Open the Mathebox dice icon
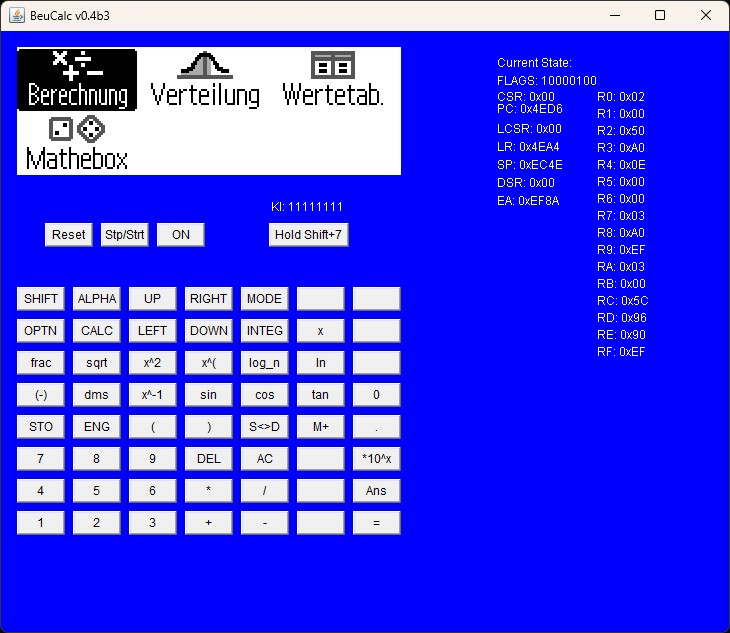Screen dimensions: 730x633 [77, 143]
